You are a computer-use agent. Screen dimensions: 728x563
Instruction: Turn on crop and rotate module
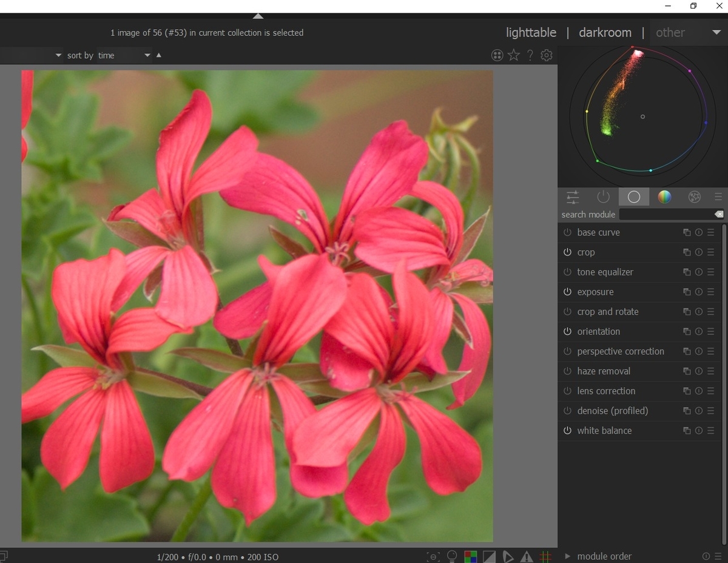(567, 312)
